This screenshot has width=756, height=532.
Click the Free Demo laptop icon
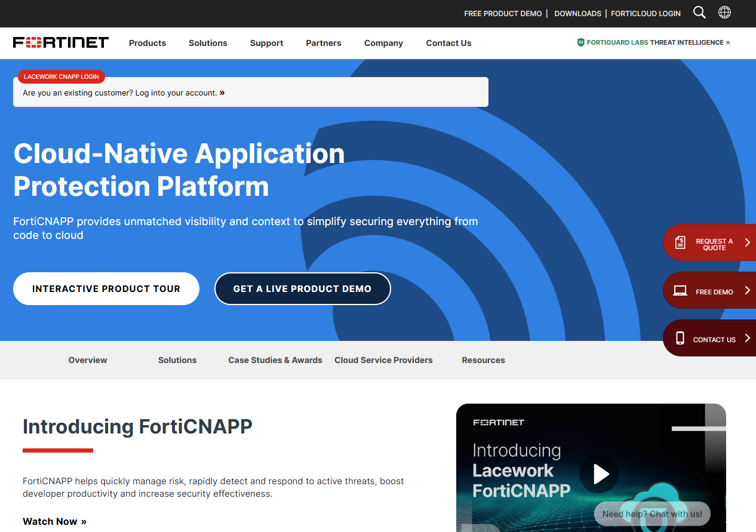pos(680,291)
